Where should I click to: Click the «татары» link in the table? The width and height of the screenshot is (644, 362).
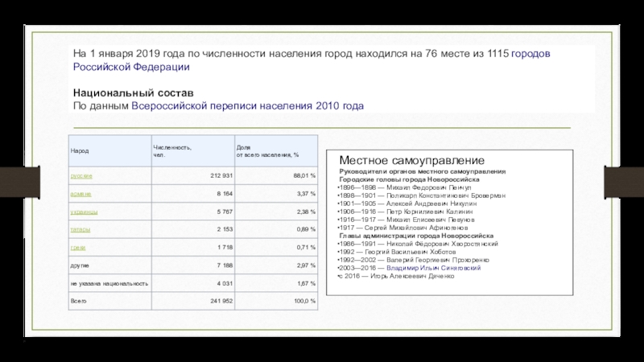click(x=81, y=231)
